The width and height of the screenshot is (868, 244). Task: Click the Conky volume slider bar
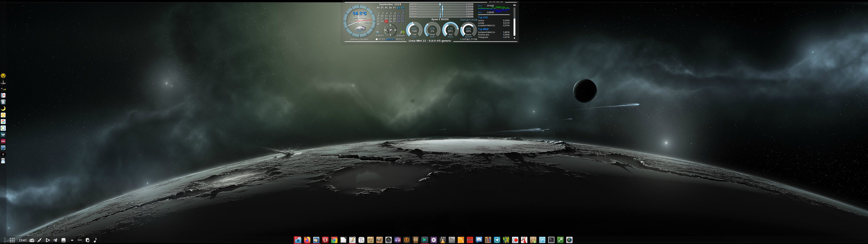tap(514, 22)
